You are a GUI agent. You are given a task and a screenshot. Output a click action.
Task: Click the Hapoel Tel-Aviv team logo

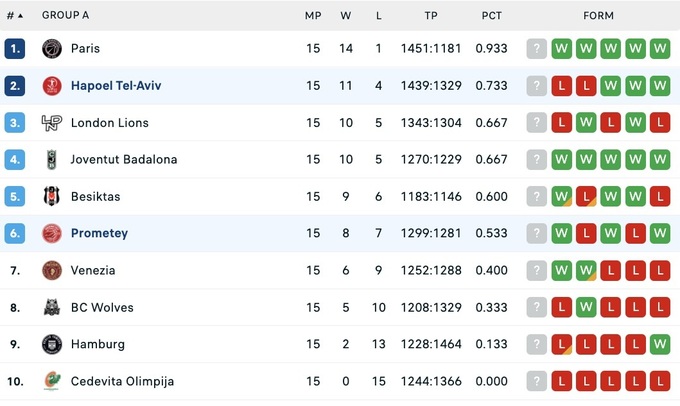click(x=52, y=86)
